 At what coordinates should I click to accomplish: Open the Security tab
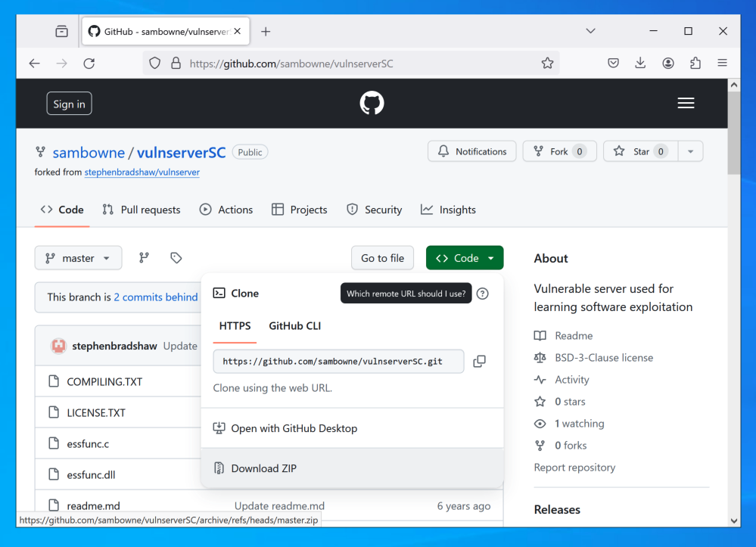click(374, 210)
